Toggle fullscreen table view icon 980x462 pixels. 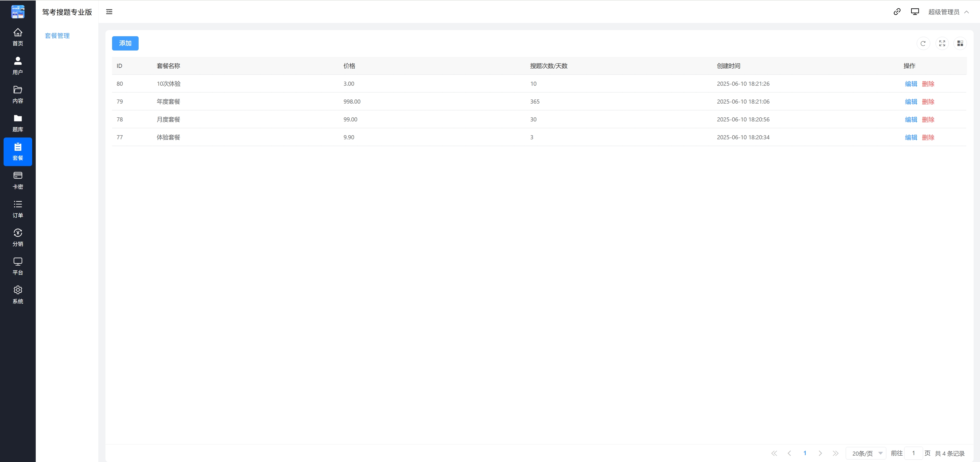coord(942,43)
